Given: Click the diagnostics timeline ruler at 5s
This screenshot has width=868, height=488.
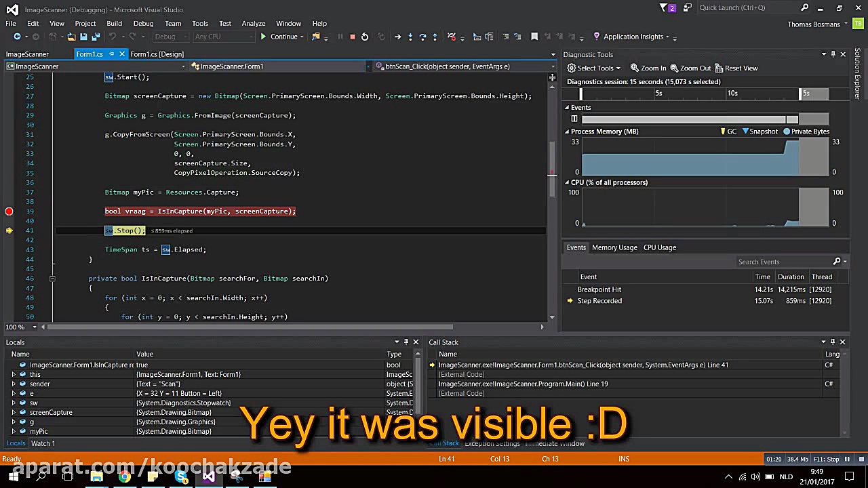Looking at the screenshot, I should (x=658, y=94).
